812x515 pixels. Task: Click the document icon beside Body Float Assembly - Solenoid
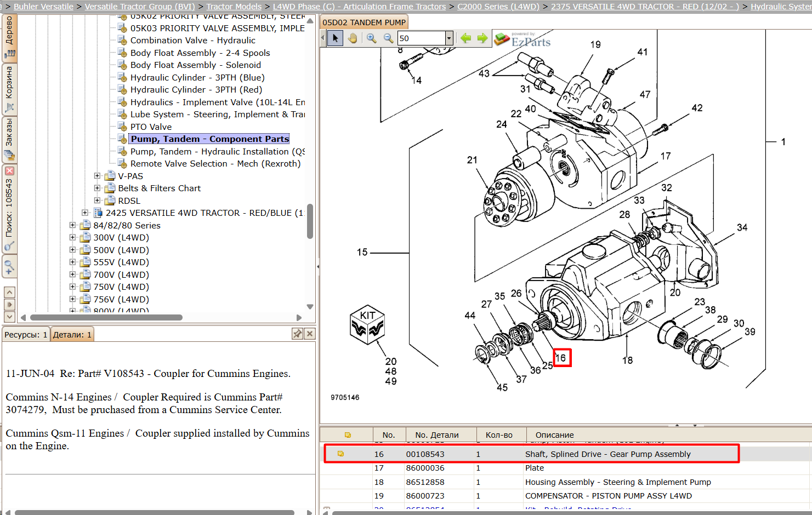(123, 65)
